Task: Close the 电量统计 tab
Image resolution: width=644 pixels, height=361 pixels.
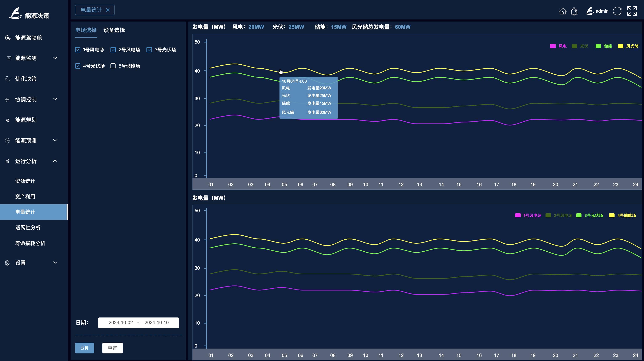Action: [x=108, y=10]
